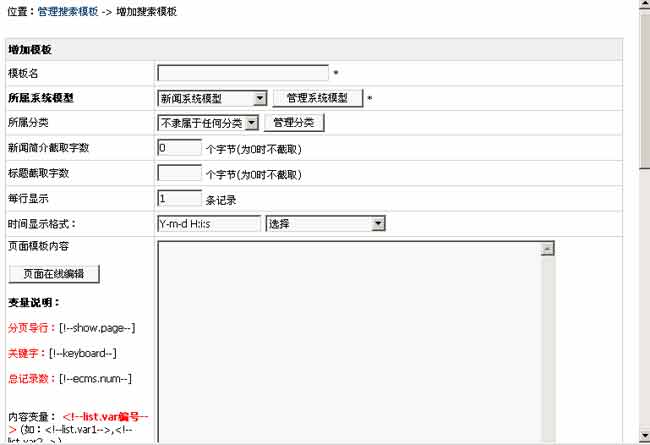The image size is (650, 445).
Task: Select the 每行显示 records input field
Action: (x=180, y=198)
